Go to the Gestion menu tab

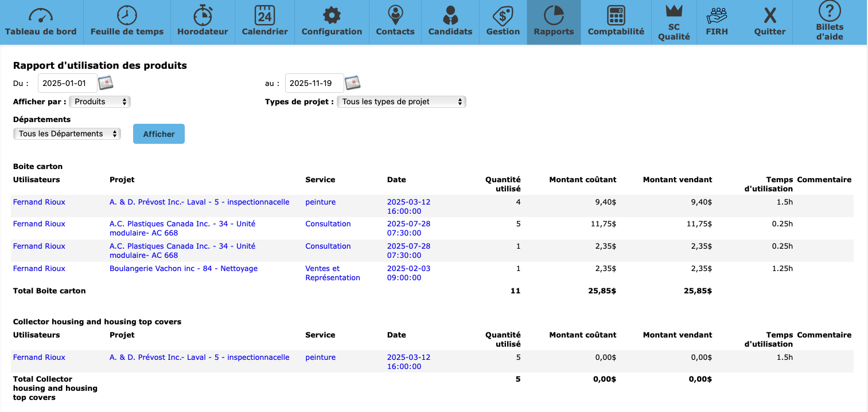[x=503, y=22]
